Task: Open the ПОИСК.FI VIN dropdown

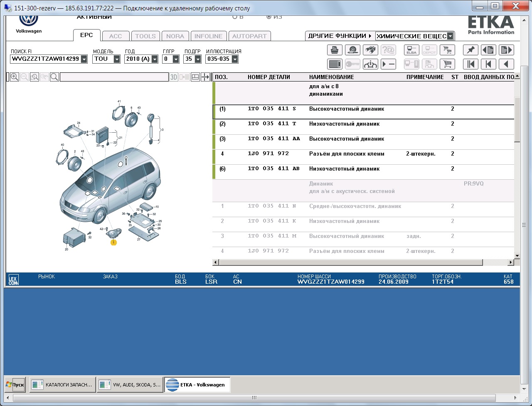Action: 84,59
